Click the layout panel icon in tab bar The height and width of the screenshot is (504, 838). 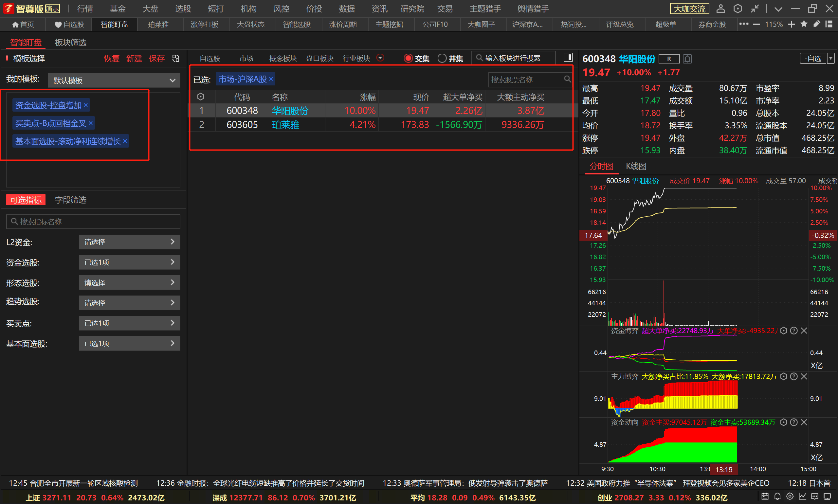pos(829,24)
